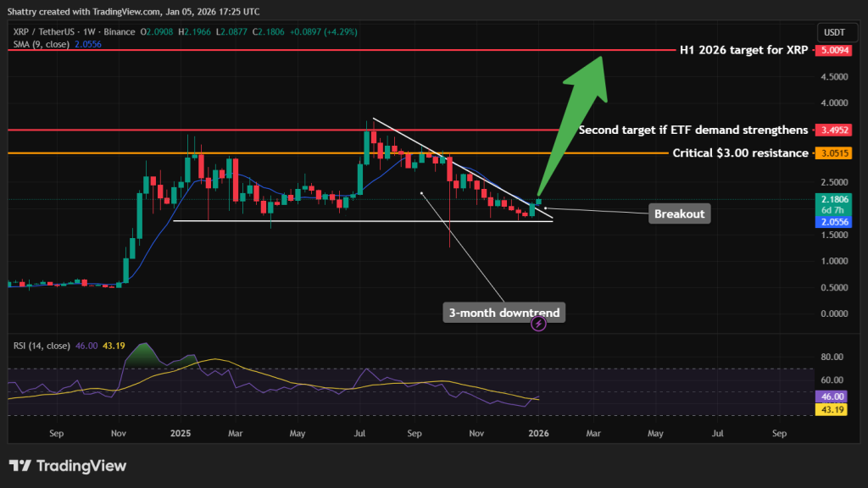
Task: Click the 'Breakout' label box on the chart
Action: click(x=679, y=213)
